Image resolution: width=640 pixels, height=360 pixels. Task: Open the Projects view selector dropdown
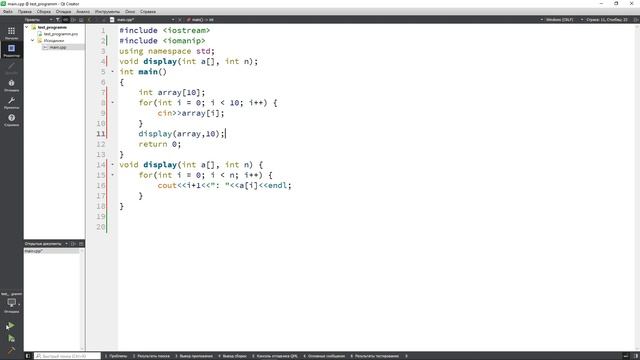pyautogui.click(x=38, y=20)
